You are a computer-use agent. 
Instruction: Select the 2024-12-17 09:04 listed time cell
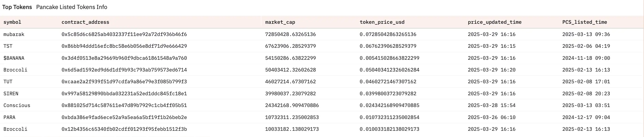(x=586, y=117)
